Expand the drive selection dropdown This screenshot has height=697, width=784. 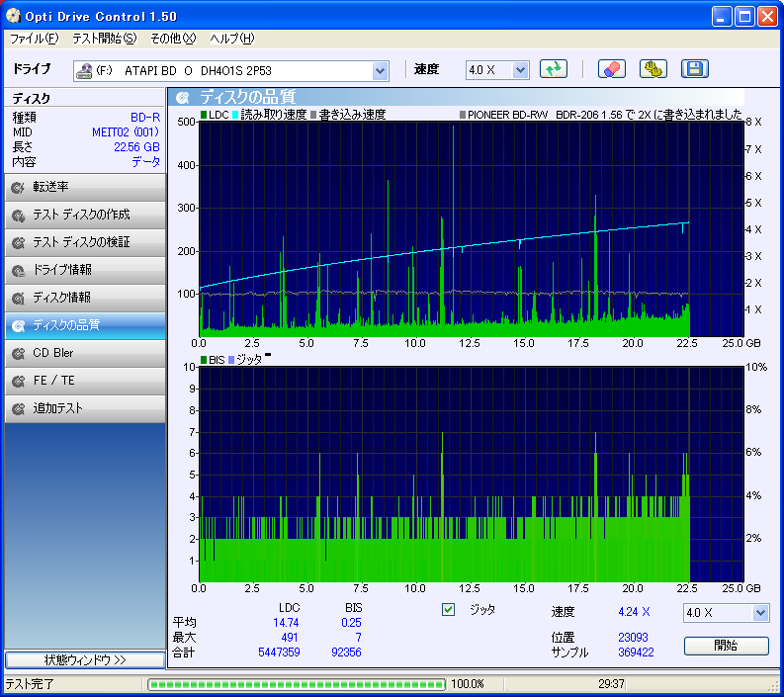coord(381,70)
